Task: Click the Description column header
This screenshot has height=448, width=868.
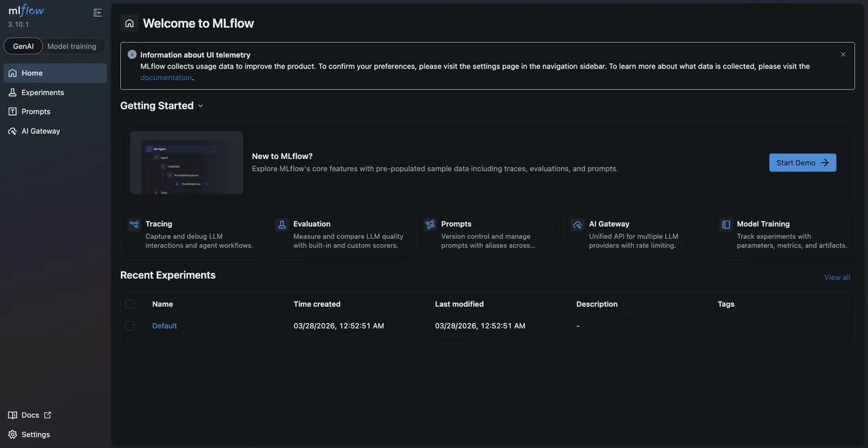Action: click(597, 304)
